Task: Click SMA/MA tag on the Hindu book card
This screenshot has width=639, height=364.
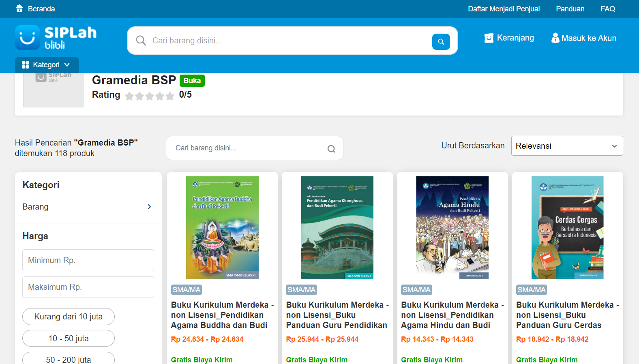Action: pos(417,290)
